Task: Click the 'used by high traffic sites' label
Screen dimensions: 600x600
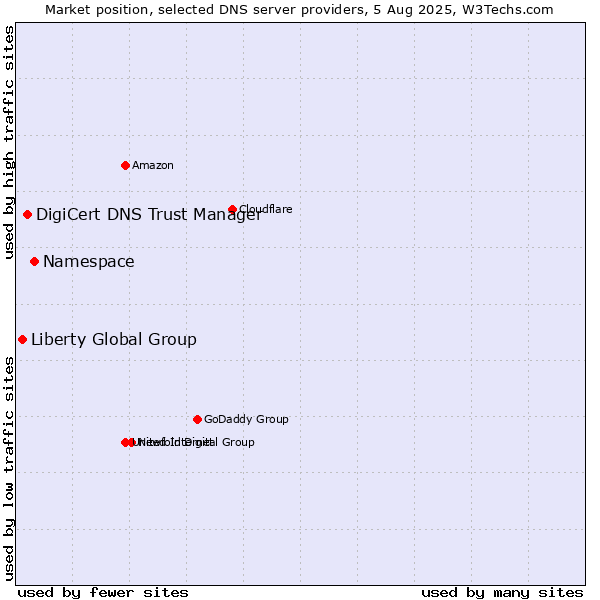Action: coord(8,142)
